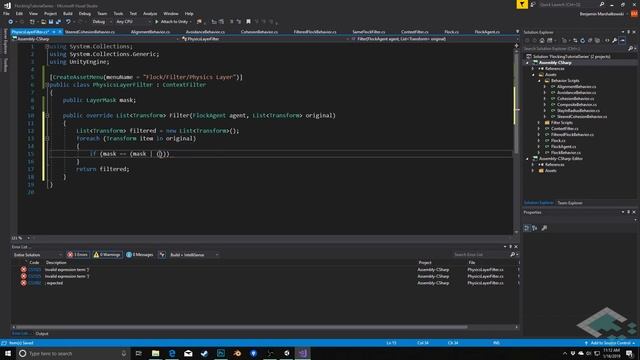Click Solution Explorer Collapse All icon

(590, 40)
